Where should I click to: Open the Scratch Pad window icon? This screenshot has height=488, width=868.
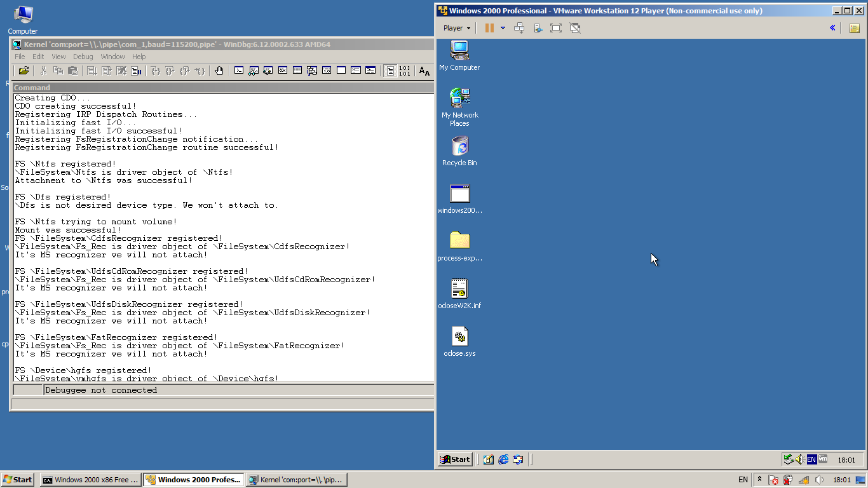341,71
